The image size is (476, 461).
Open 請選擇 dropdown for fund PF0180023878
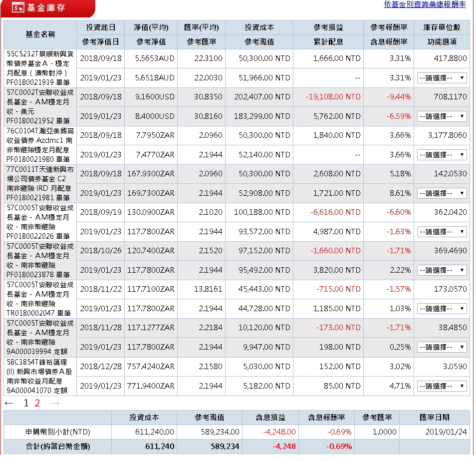pyautogui.click(x=441, y=270)
